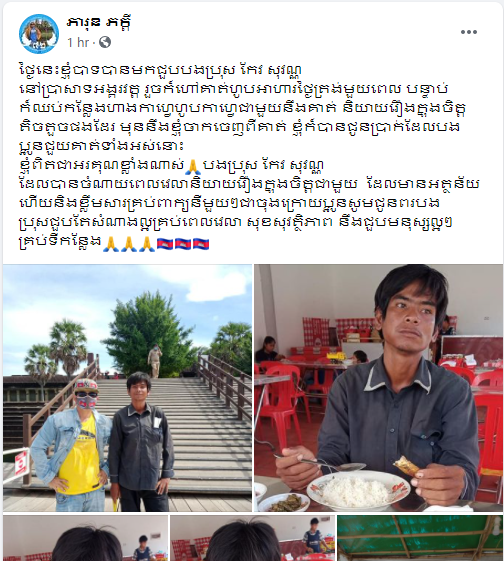Open the post options three-dot menu
Screen dimensions: 504x561
pos(469,32)
